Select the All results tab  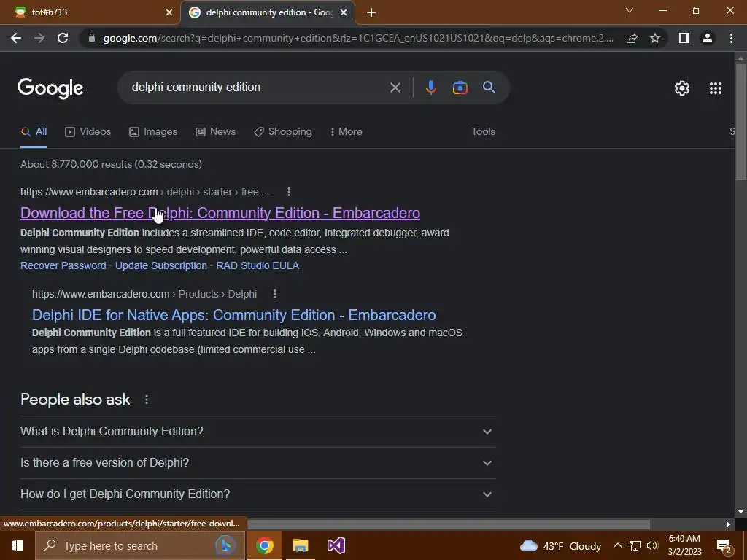pos(34,132)
